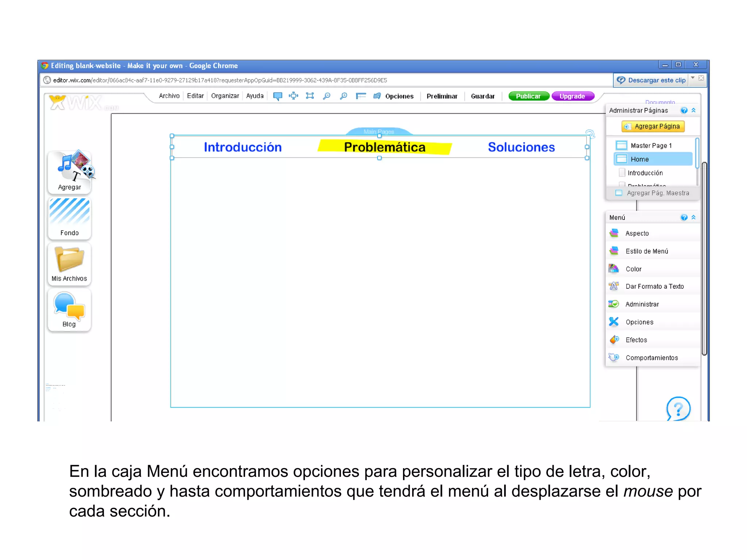This screenshot has width=747, height=560.
Task: Select the Home page in the pages list
Action: [653, 159]
